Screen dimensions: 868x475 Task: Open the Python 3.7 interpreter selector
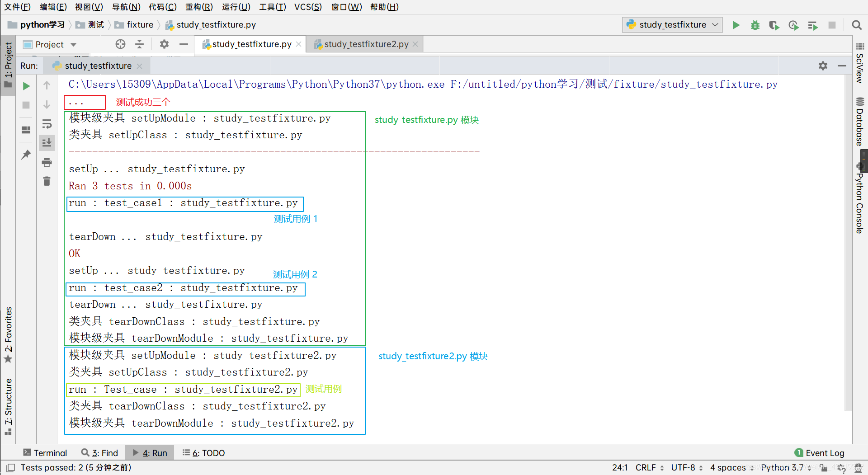pos(786,467)
